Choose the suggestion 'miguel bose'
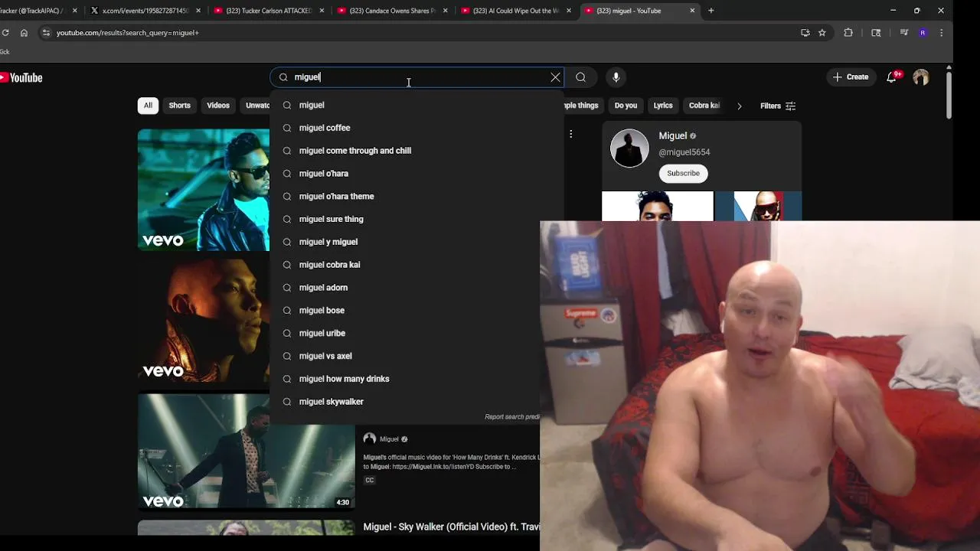This screenshot has width=980, height=551. (x=416, y=311)
